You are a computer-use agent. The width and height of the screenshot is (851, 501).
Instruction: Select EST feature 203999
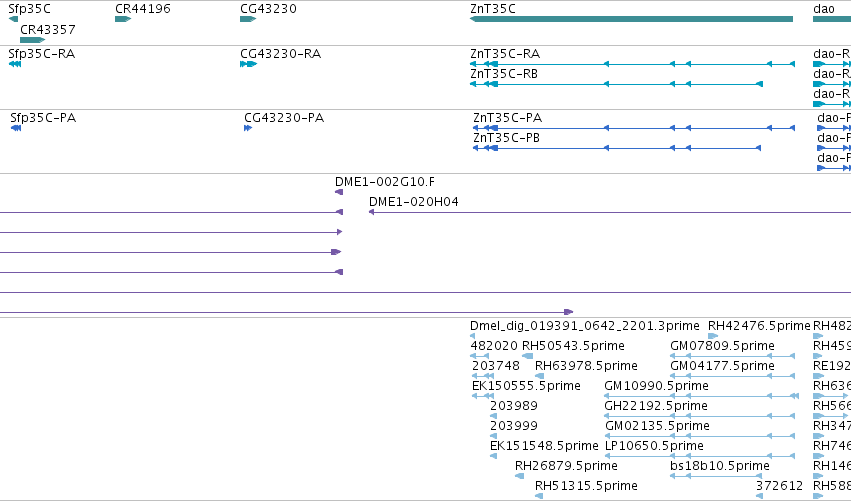[x=493, y=436]
